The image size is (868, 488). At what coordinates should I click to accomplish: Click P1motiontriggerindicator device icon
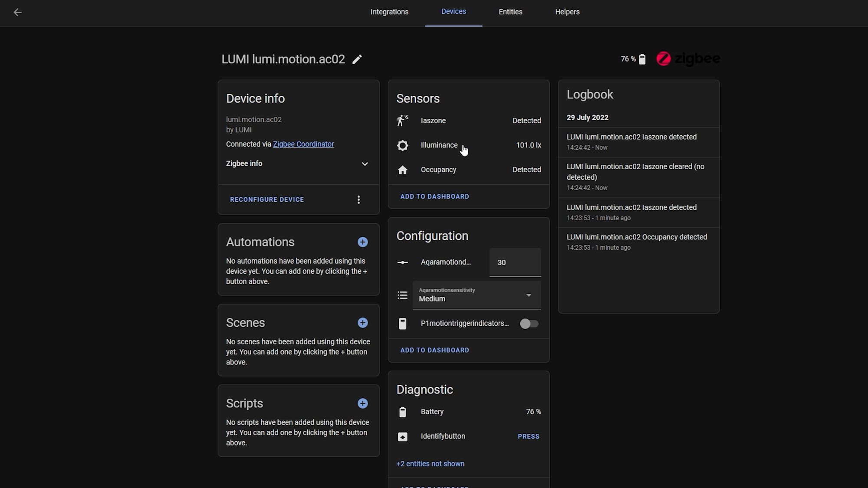click(x=403, y=324)
